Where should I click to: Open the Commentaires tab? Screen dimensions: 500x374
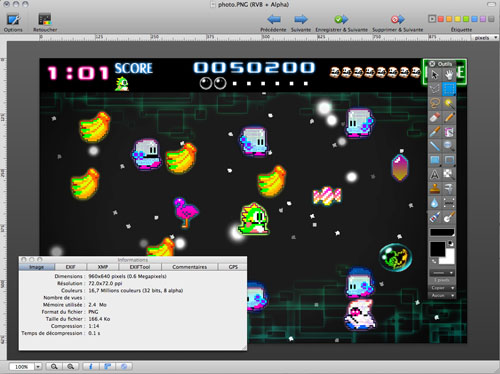[x=190, y=267]
